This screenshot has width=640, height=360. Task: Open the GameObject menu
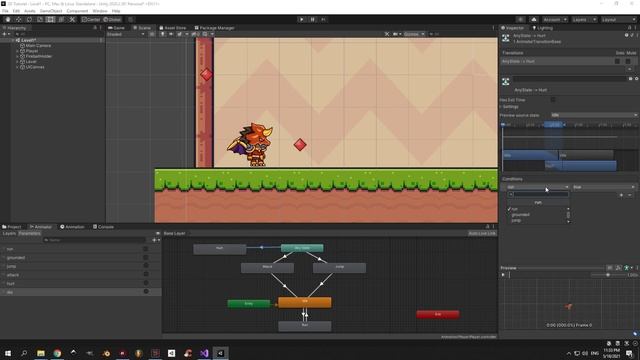coord(51,11)
